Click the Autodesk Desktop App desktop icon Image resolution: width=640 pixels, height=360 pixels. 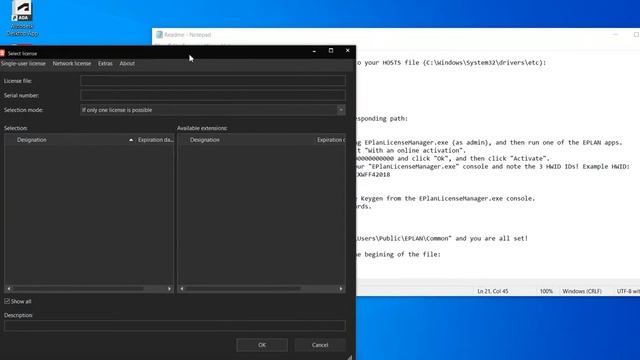tap(22, 19)
